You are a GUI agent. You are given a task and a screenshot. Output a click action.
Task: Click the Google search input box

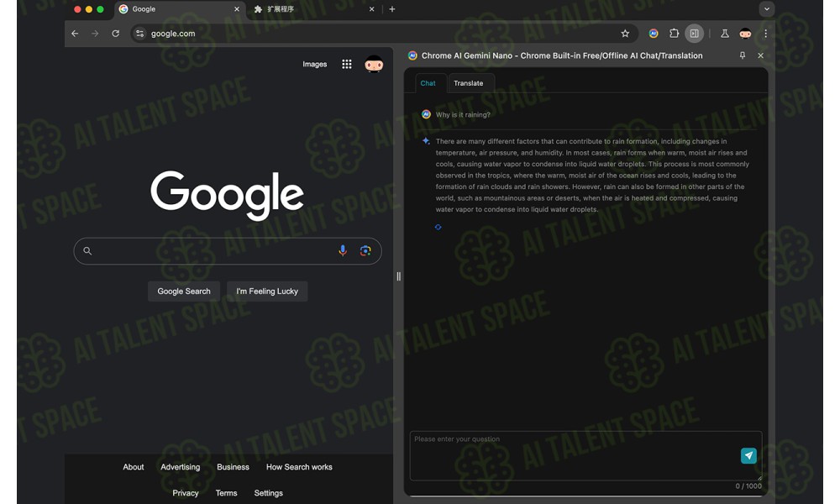pos(228,250)
